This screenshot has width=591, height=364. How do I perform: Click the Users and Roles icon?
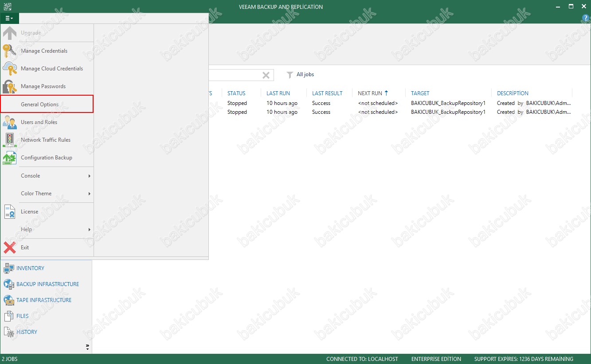click(x=10, y=122)
